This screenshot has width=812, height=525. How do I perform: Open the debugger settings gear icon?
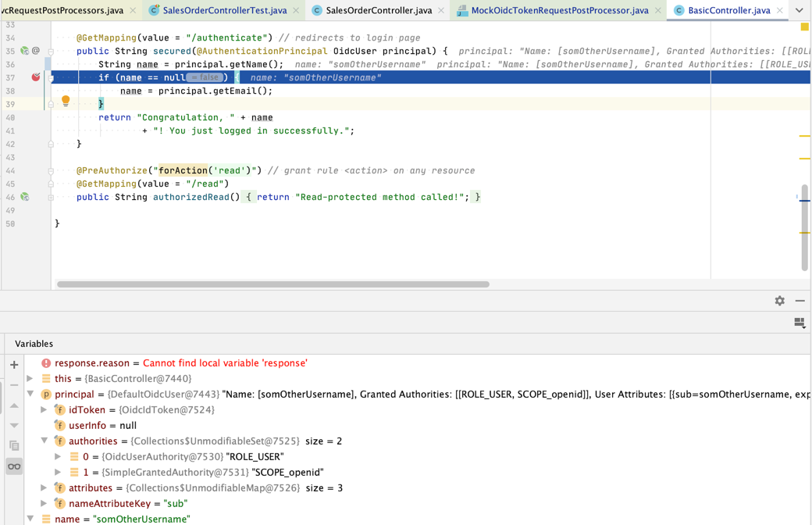point(779,301)
